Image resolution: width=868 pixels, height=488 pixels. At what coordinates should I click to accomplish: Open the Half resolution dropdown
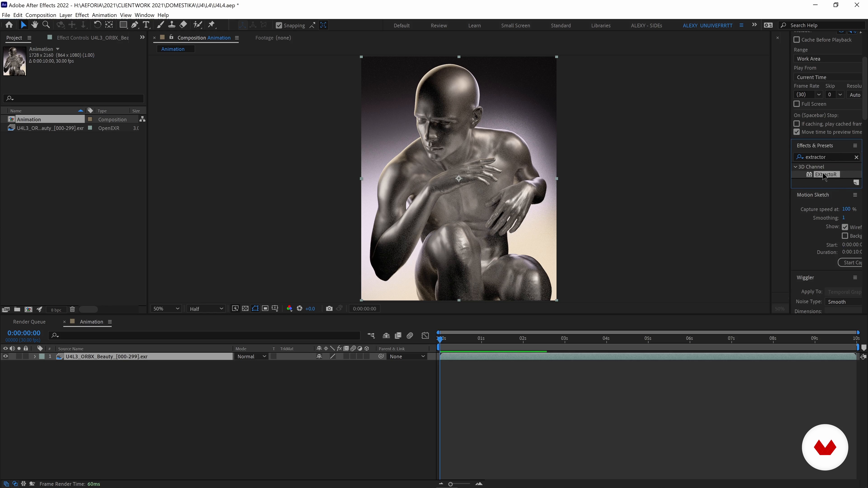point(206,309)
